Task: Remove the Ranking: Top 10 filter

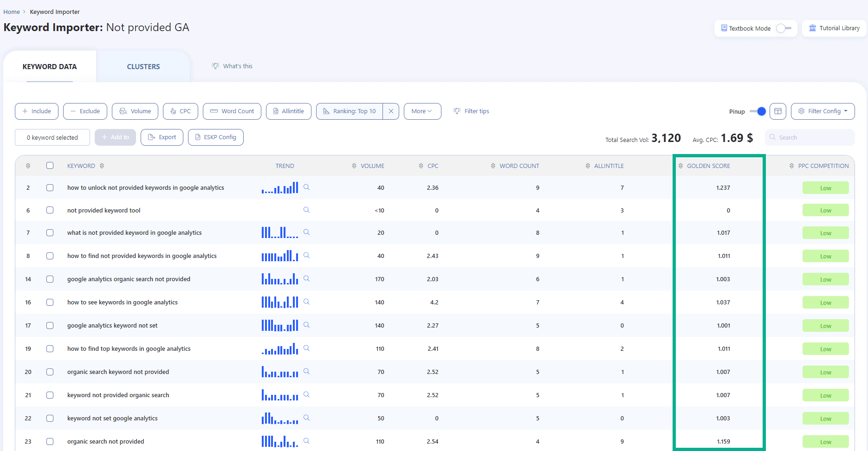Action: coord(391,111)
